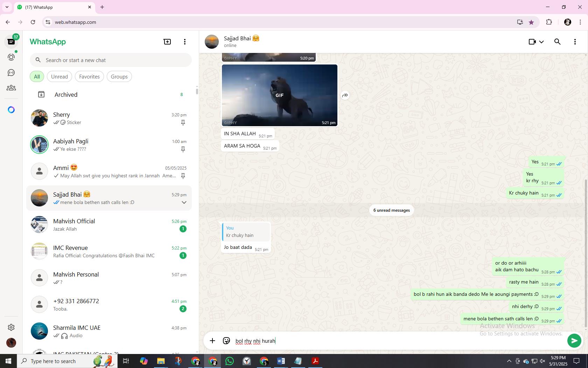Click the chat list scrollbar
This screenshot has height=368, width=588.
coord(197,91)
